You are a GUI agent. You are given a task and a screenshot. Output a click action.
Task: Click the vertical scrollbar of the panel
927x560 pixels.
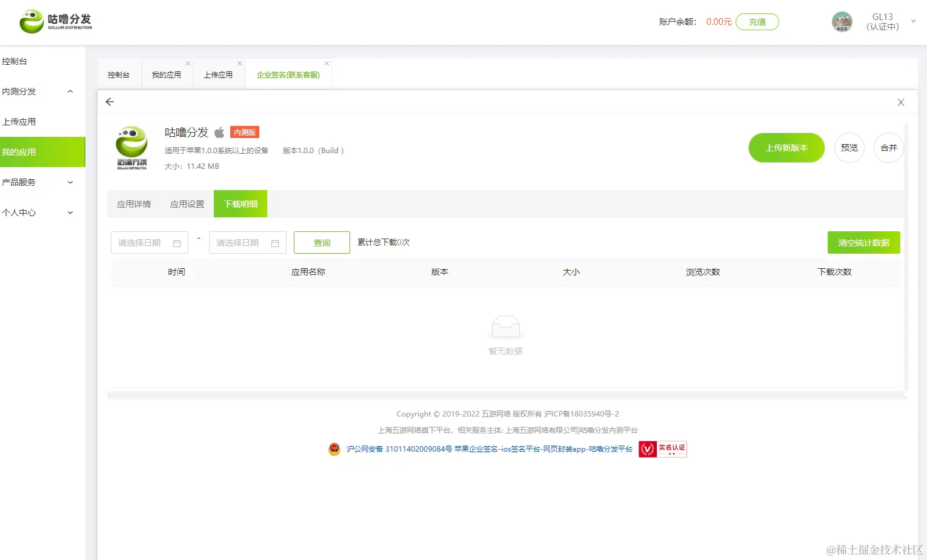[906, 257]
